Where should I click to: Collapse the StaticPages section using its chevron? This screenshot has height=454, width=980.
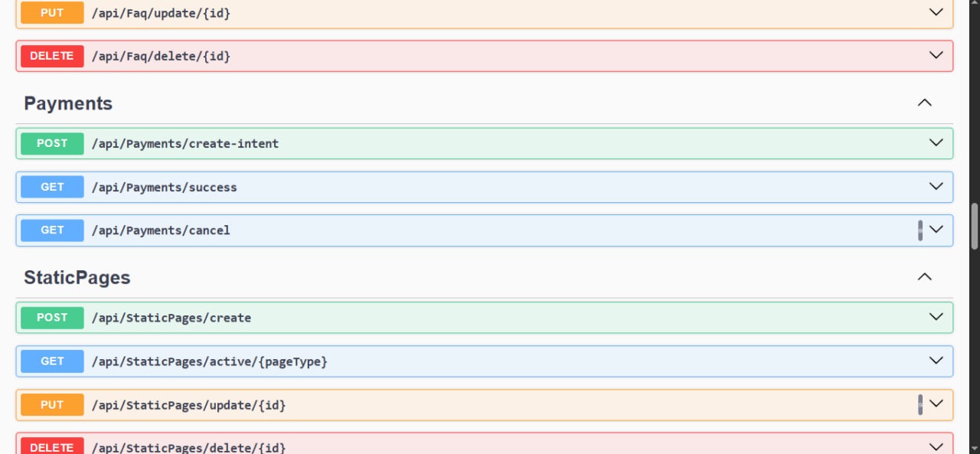coord(924,276)
